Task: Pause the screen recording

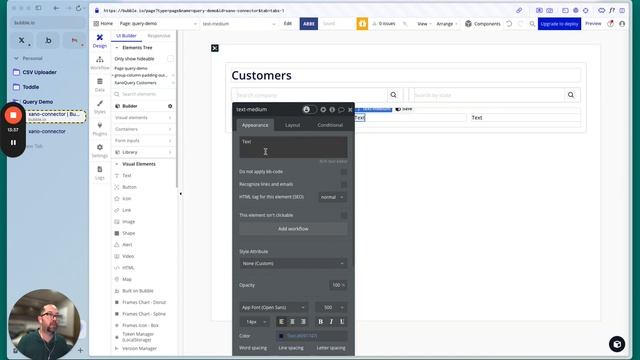Action: pos(13,142)
